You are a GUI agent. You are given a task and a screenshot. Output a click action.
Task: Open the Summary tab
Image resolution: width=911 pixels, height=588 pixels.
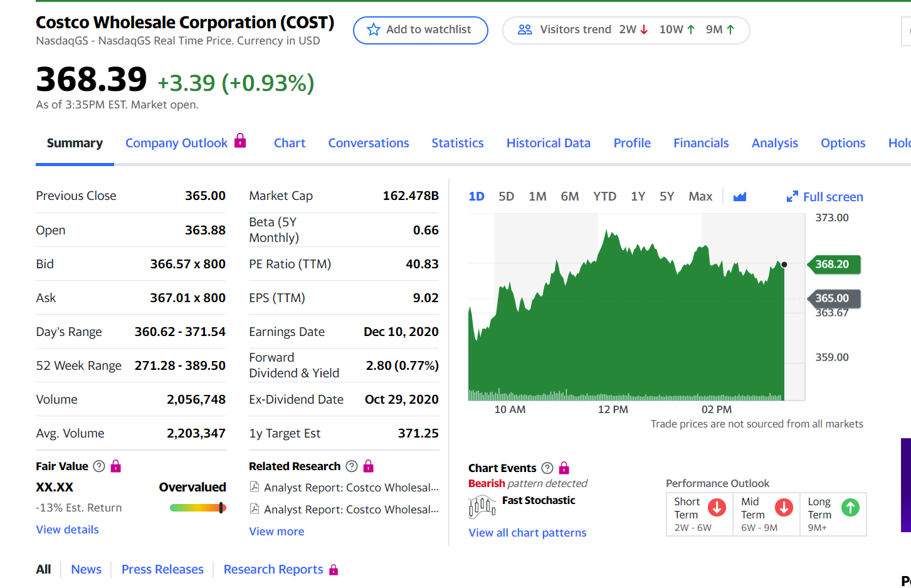click(75, 143)
